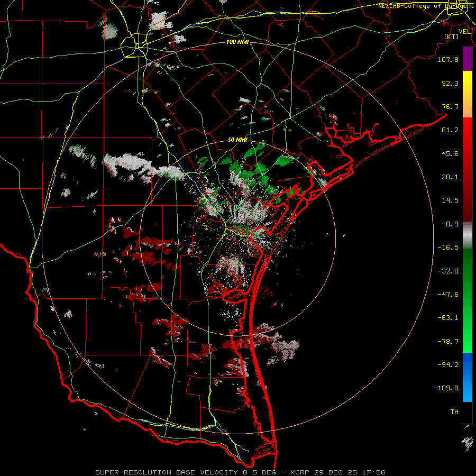Click the -16.5 value on velocity scale
476x476 pixels.
[448, 248]
